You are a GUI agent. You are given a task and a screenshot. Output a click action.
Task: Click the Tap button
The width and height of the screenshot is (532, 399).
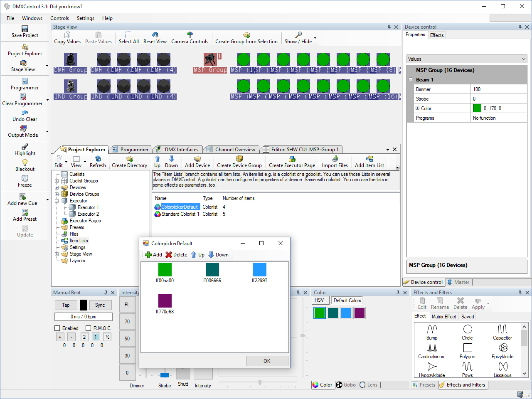(66, 305)
